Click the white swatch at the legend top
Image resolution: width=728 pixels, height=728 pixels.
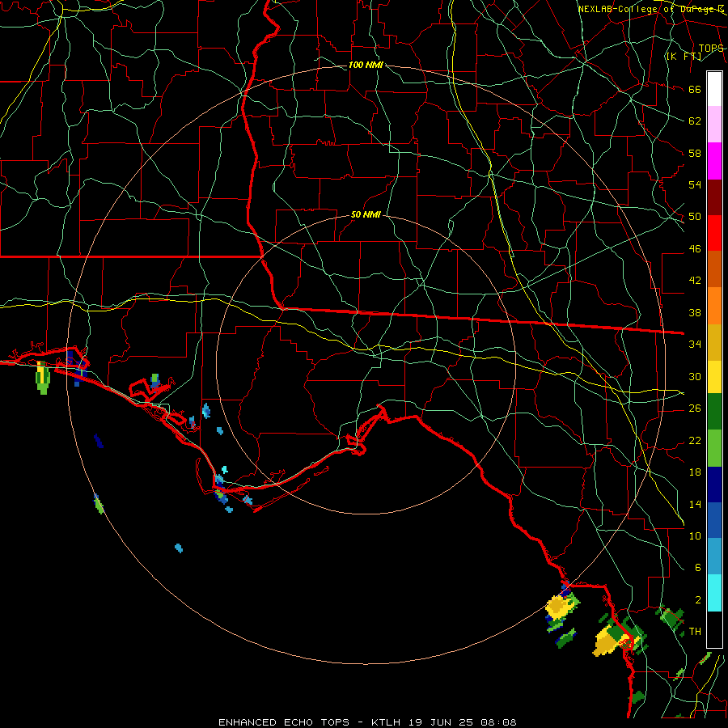[714, 89]
